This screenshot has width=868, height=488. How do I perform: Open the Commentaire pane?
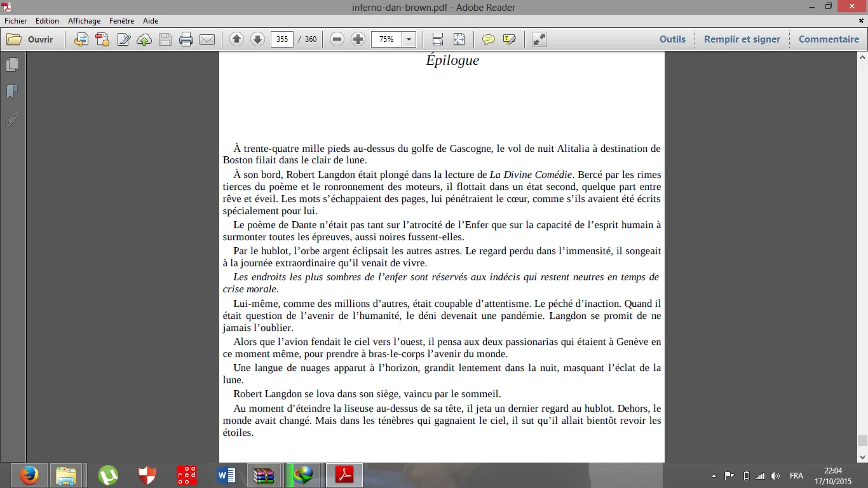point(829,39)
